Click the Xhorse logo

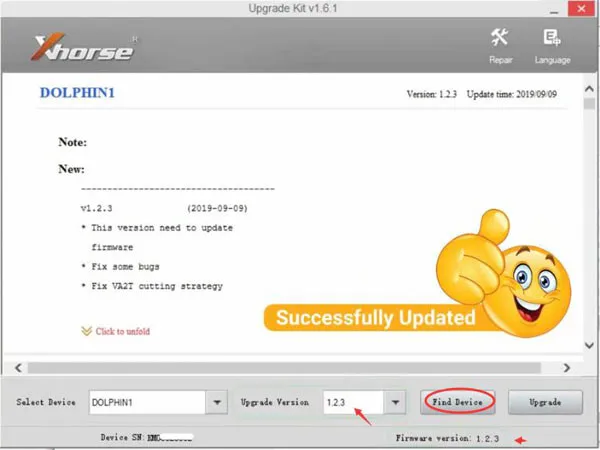[x=82, y=48]
